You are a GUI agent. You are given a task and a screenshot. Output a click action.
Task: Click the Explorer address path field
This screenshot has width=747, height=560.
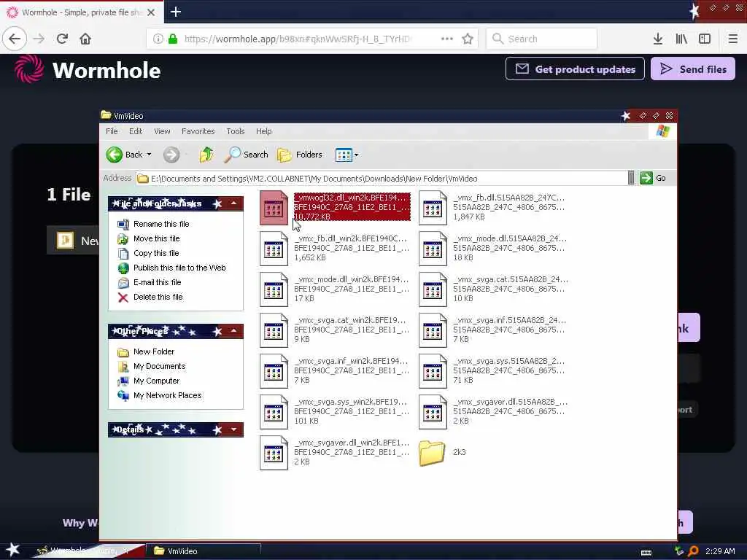381,179
